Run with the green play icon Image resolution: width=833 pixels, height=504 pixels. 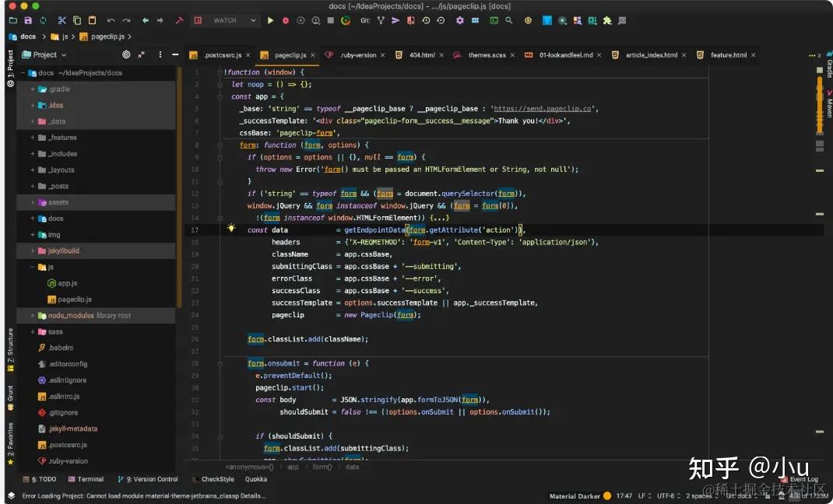(270, 21)
